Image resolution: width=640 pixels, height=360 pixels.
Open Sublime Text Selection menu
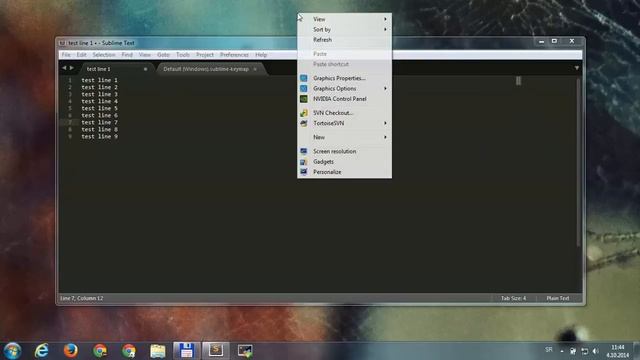point(104,55)
